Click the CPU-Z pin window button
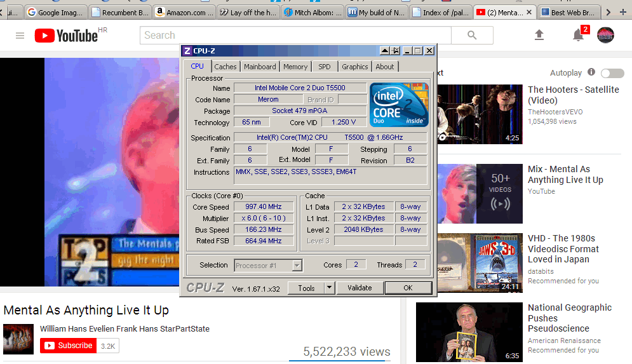The width and height of the screenshot is (632, 364). (x=396, y=51)
